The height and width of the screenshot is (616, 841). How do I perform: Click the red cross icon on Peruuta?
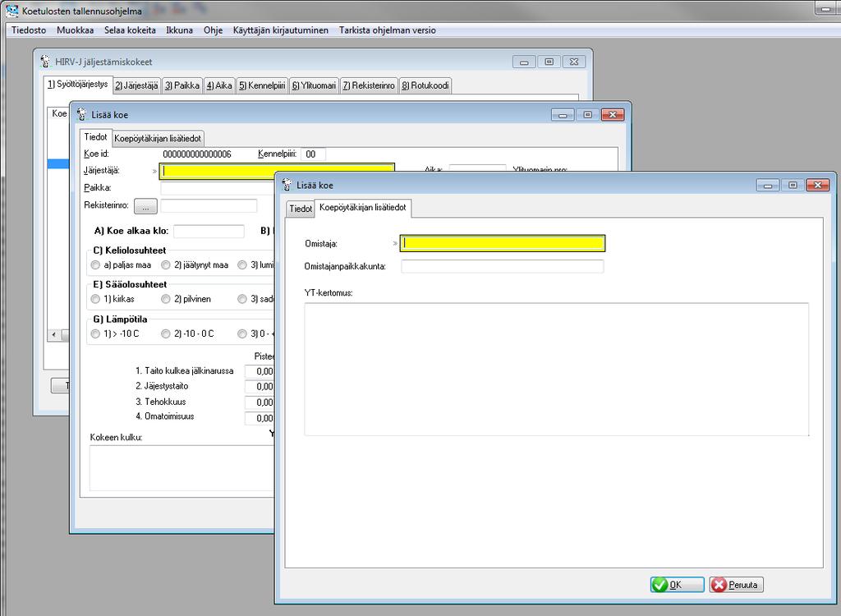(x=719, y=584)
